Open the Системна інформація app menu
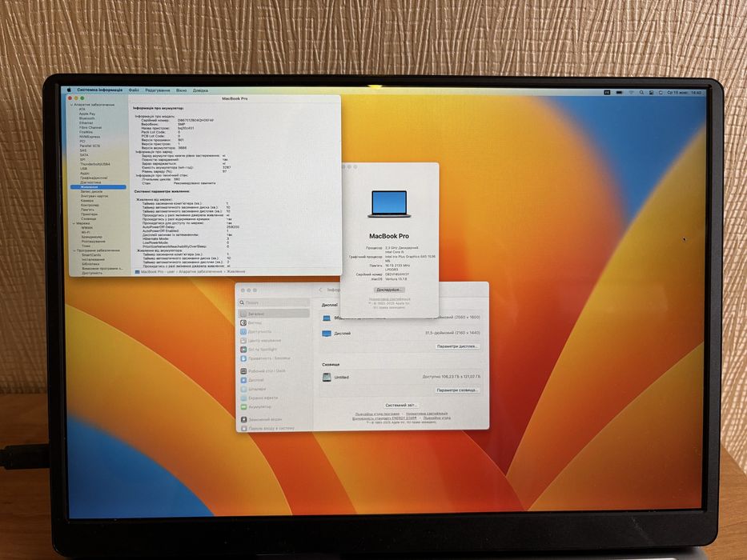The height and width of the screenshot is (560, 747). (99, 90)
